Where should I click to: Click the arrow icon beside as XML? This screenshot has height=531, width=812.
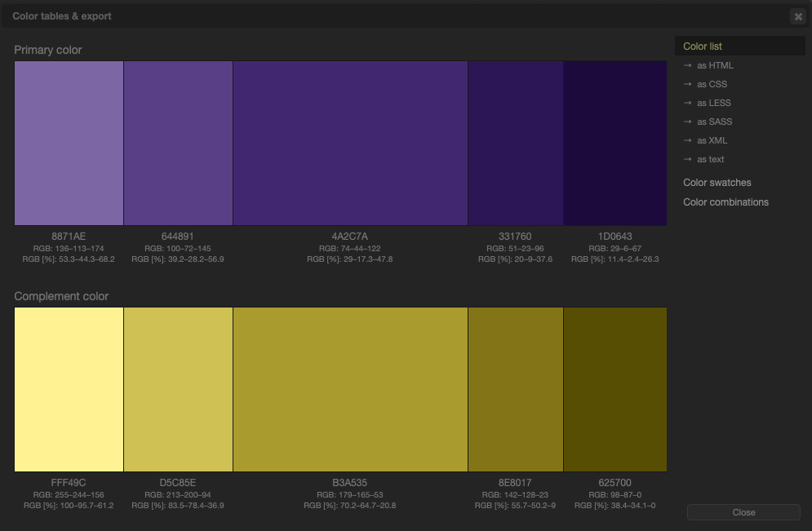click(x=688, y=140)
